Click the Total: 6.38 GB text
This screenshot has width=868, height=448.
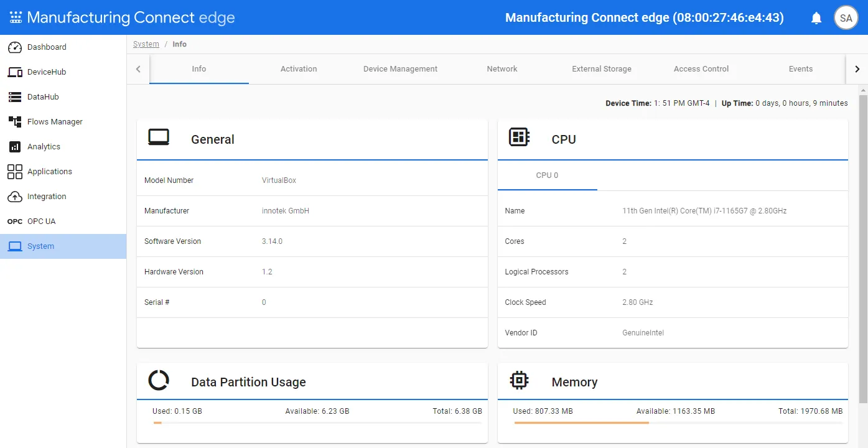(x=457, y=411)
